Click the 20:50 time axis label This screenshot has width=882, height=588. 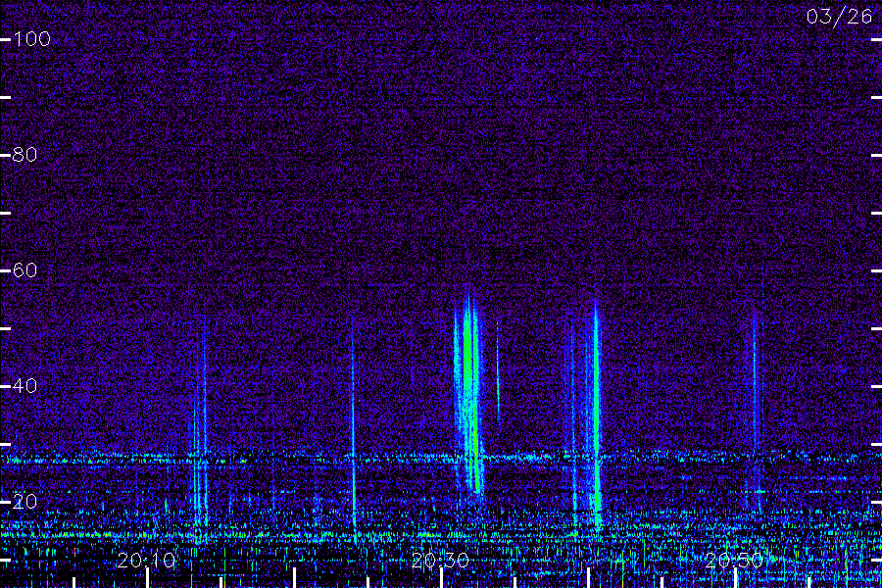pos(734,561)
